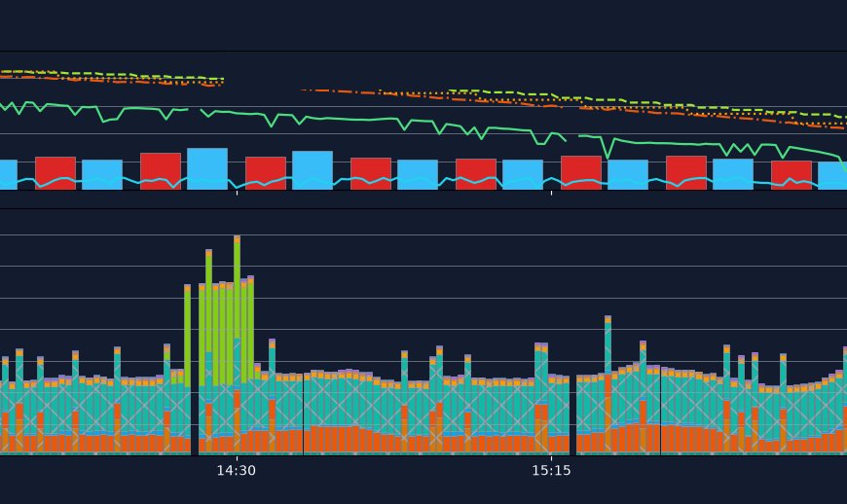Click the 14:30 time axis label
This screenshot has width=847, height=504.
pyautogui.click(x=236, y=471)
